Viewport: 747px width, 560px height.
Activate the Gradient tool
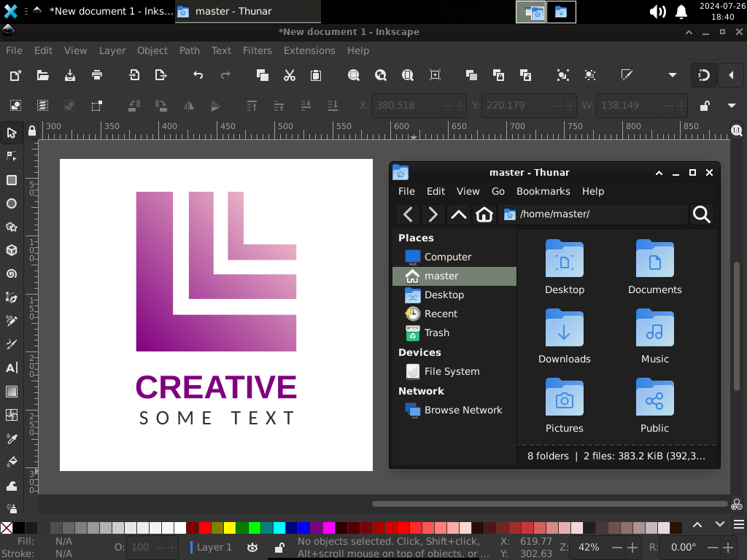pyautogui.click(x=12, y=392)
